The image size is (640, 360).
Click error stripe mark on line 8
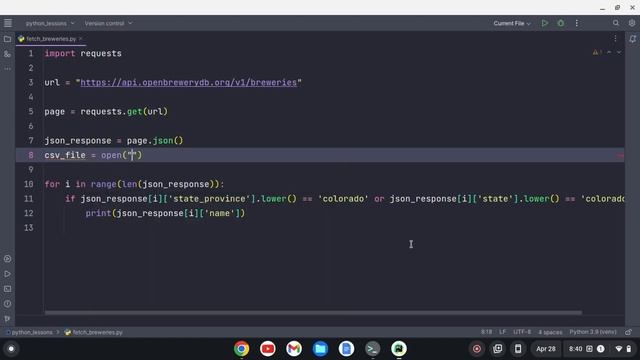point(620,155)
